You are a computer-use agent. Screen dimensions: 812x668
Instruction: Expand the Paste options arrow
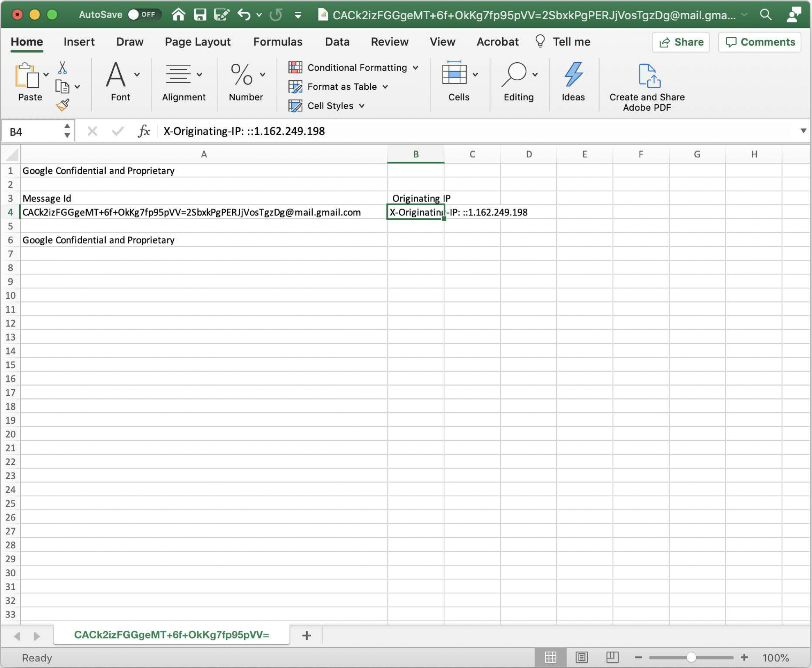pos(46,75)
